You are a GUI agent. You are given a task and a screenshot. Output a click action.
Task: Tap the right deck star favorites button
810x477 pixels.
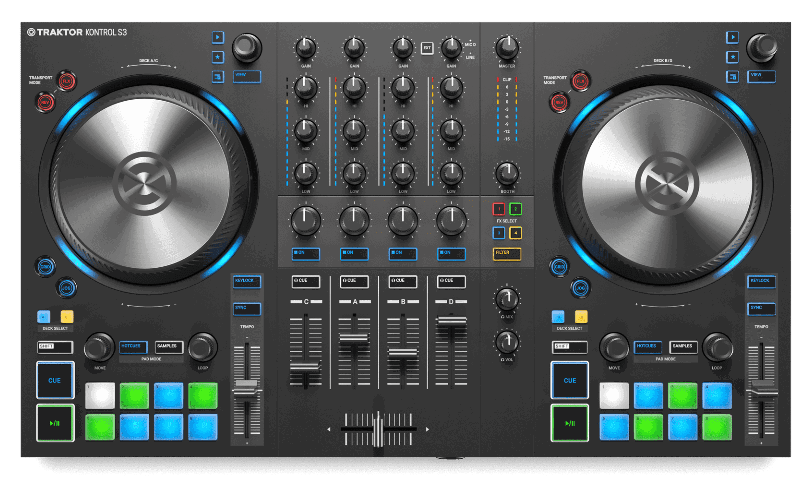[x=733, y=57]
